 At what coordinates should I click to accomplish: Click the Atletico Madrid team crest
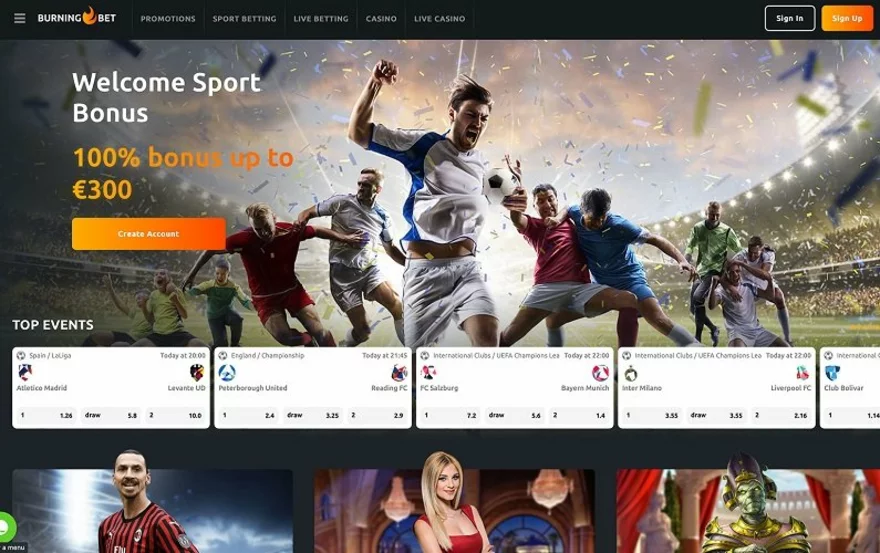click(x=25, y=373)
